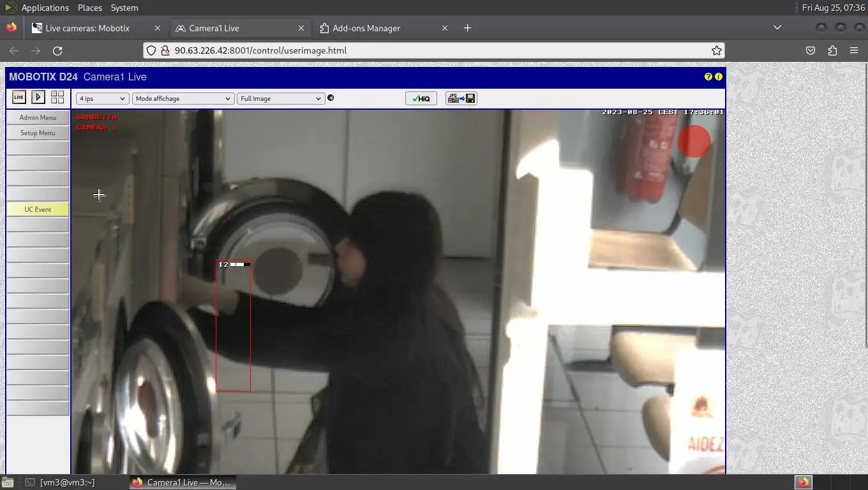This screenshot has width=868, height=490.
Task: Close the Add-ons Manager tab
Action: pos(445,28)
